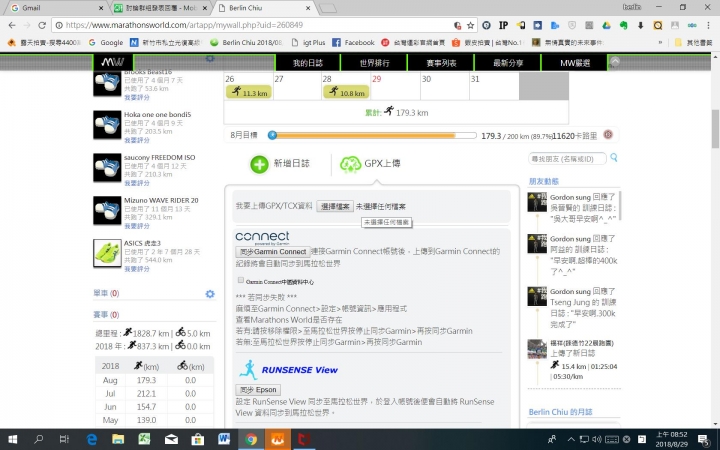Open the Chrome three-dot menu
720x450 pixels.
709,25
